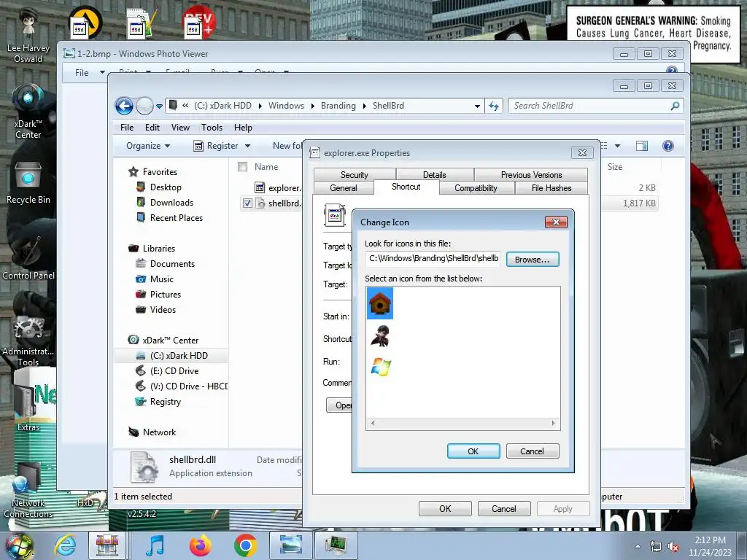The image size is (747, 560).
Task: Switch to the Compatibility tab
Action: point(476,188)
